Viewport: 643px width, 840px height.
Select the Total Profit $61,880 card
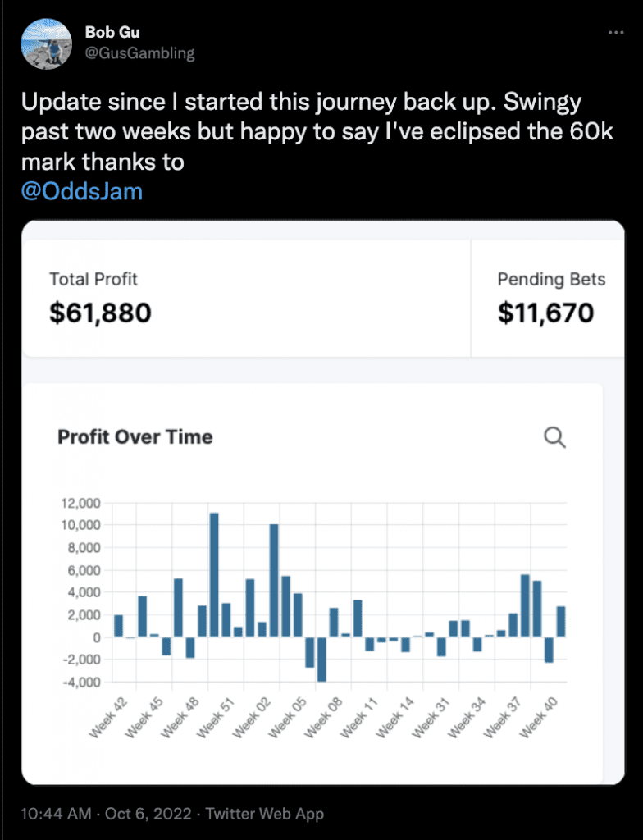point(246,299)
